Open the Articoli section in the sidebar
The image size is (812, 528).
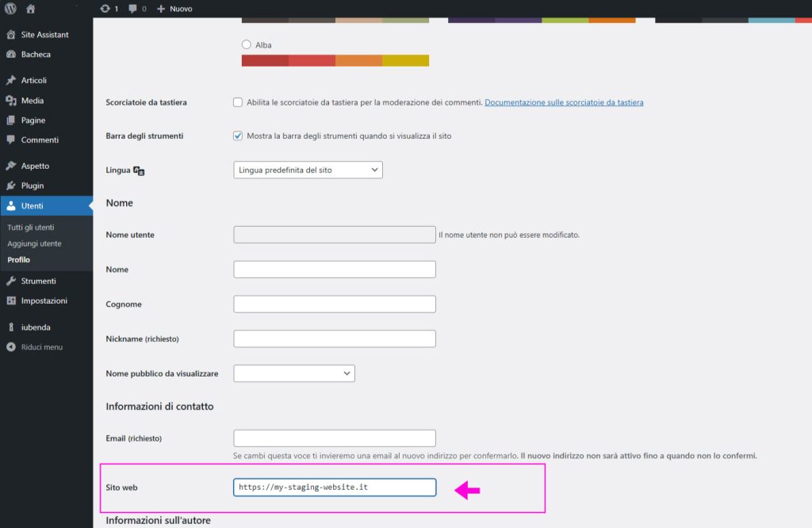tap(34, 80)
